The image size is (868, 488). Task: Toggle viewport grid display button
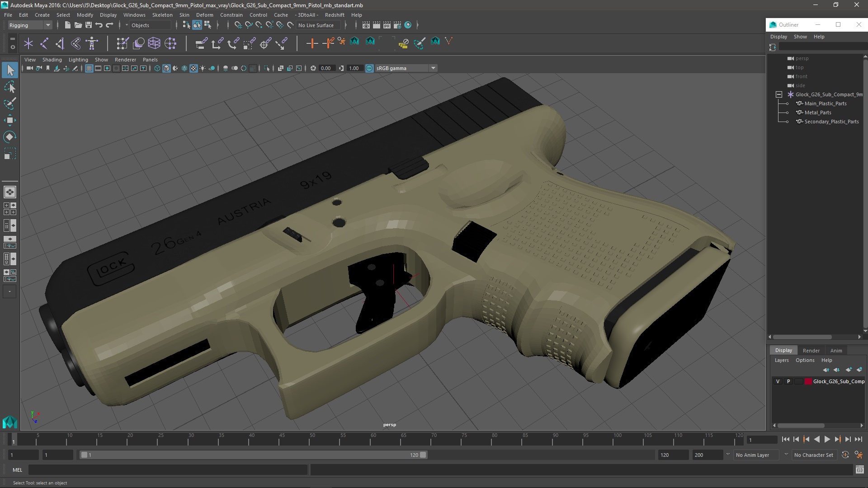click(x=89, y=68)
